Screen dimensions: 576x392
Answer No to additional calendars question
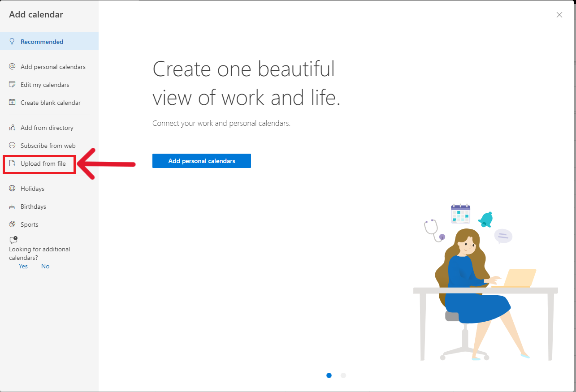tap(45, 266)
